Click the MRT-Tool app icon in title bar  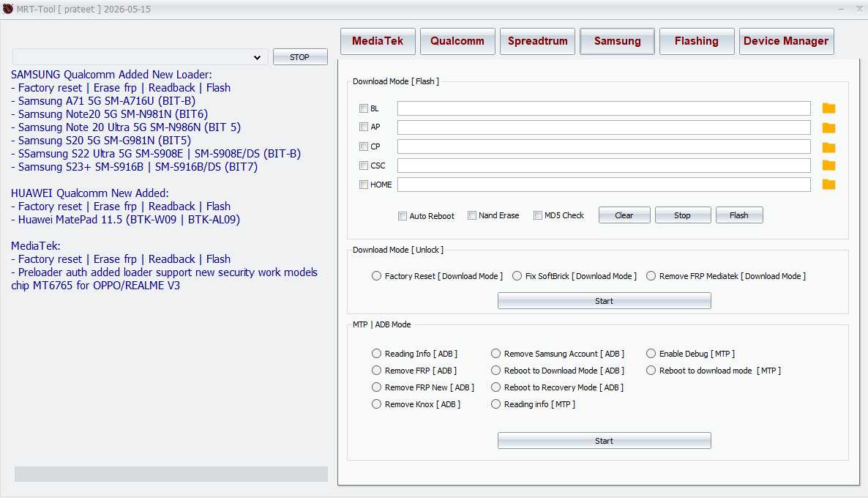coord(8,9)
